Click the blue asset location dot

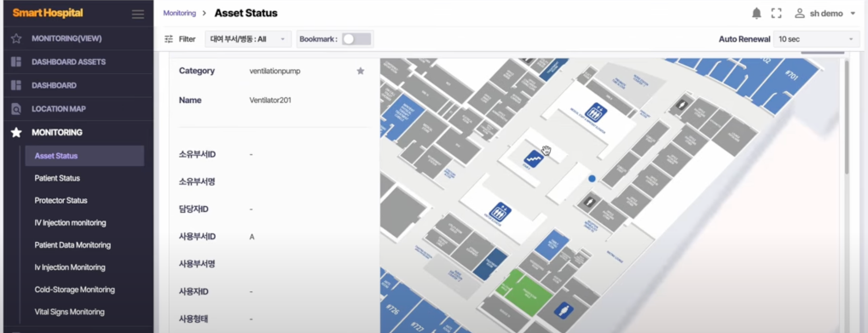(x=592, y=179)
